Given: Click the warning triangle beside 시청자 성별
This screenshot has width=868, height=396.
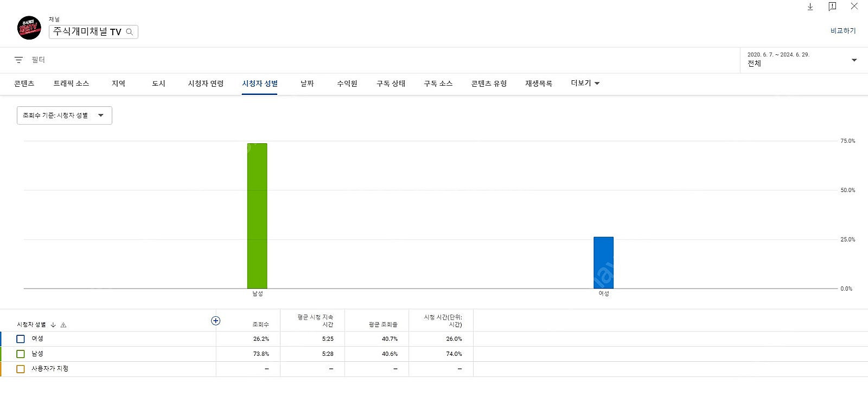Looking at the screenshot, I should [63, 325].
